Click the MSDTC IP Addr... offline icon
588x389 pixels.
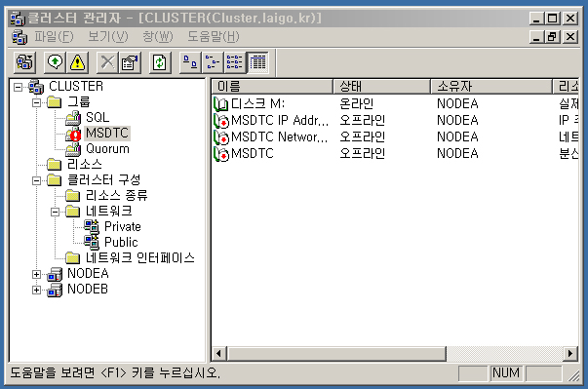(x=221, y=121)
